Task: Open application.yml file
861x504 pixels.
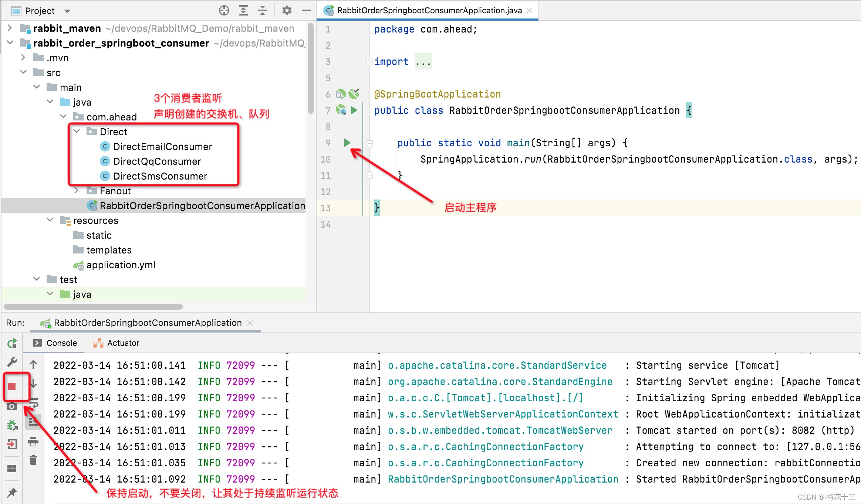Action: [x=121, y=265]
